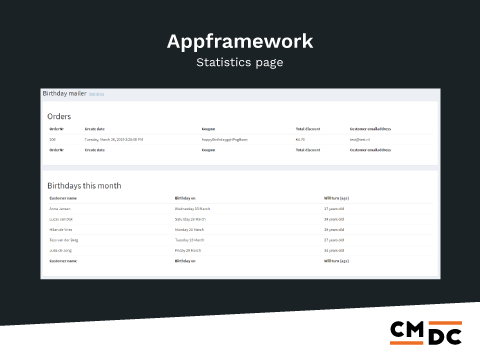Select the Birthdays this month heading

click(x=84, y=186)
